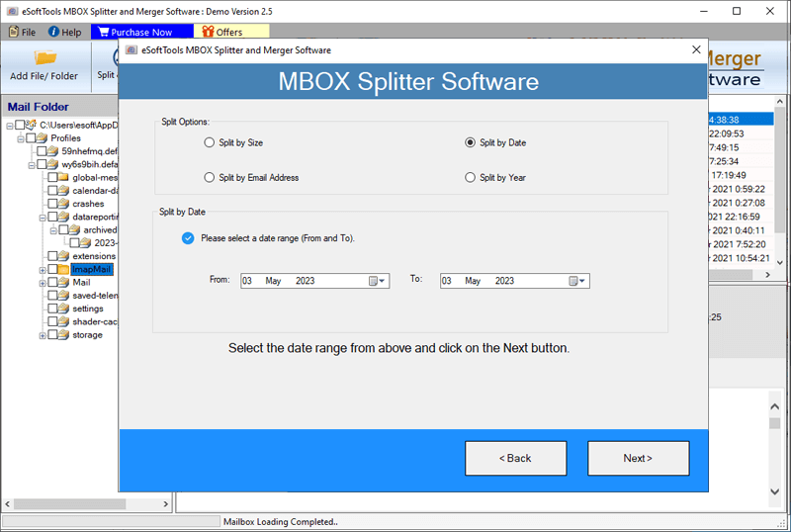Image resolution: width=791 pixels, height=532 pixels.
Task: Click the To date calendar icon
Action: pos(572,281)
